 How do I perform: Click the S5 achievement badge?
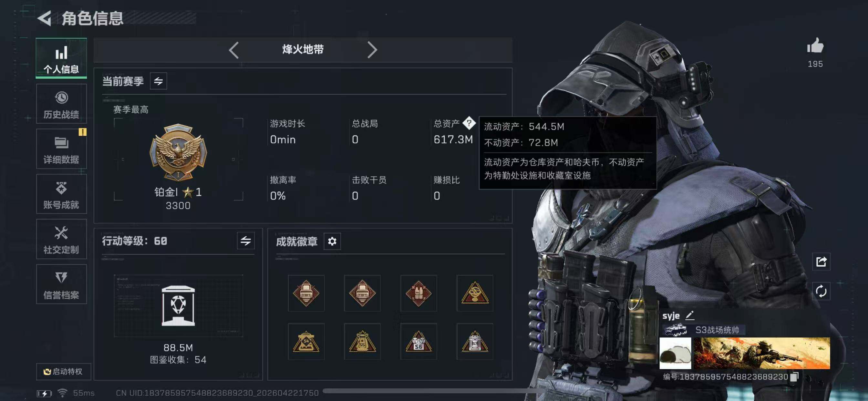(362, 342)
